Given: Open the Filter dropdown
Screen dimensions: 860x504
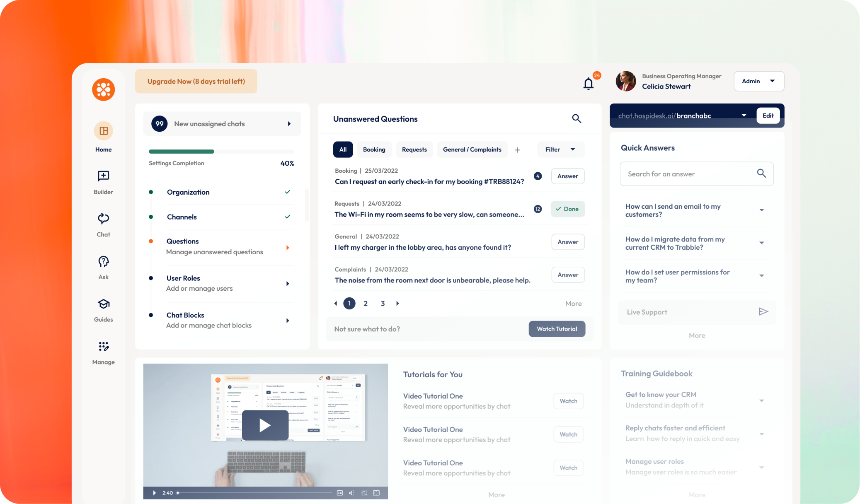Looking at the screenshot, I should [560, 150].
